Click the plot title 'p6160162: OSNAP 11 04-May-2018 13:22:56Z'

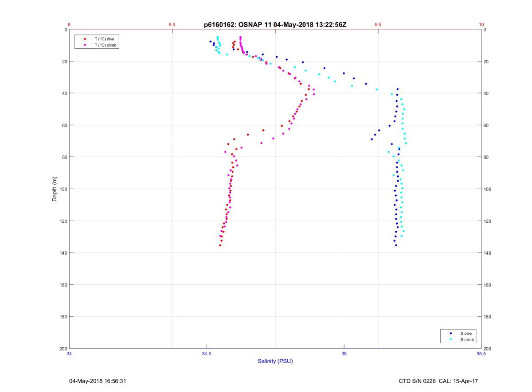[x=275, y=25]
